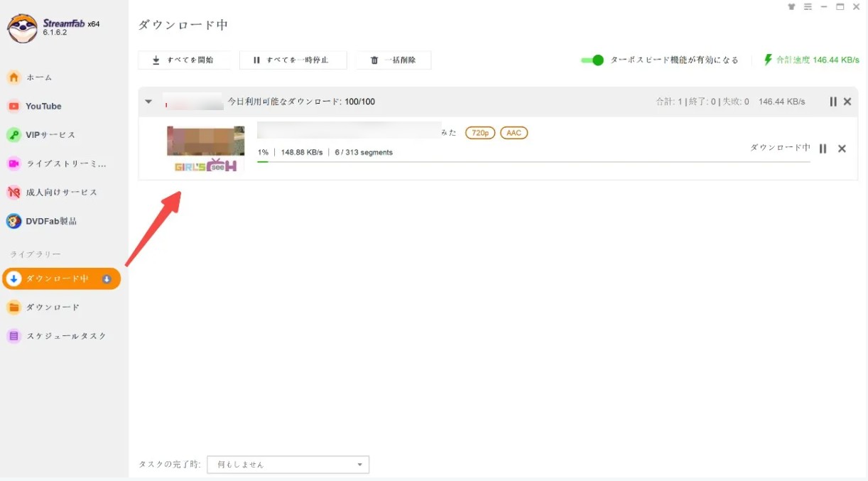Toggle the Turbo Speed switch off
The height and width of the screenshot is (481, 868).
592,60
